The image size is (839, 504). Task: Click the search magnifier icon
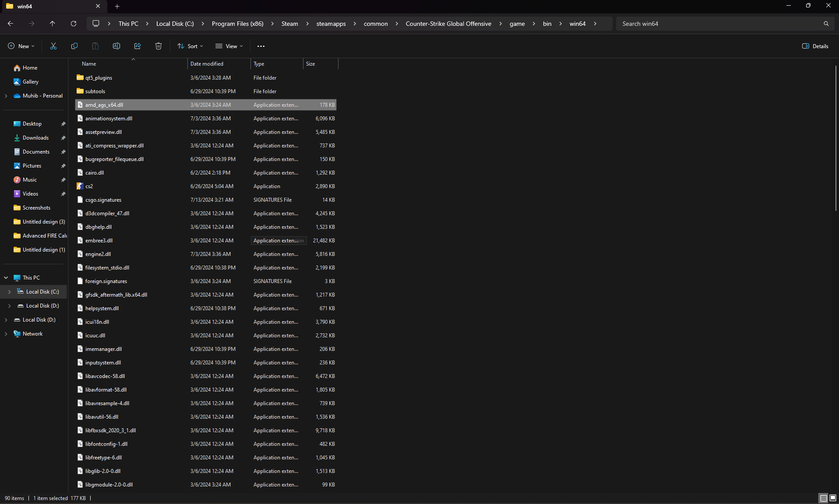(x=826, y=24)
